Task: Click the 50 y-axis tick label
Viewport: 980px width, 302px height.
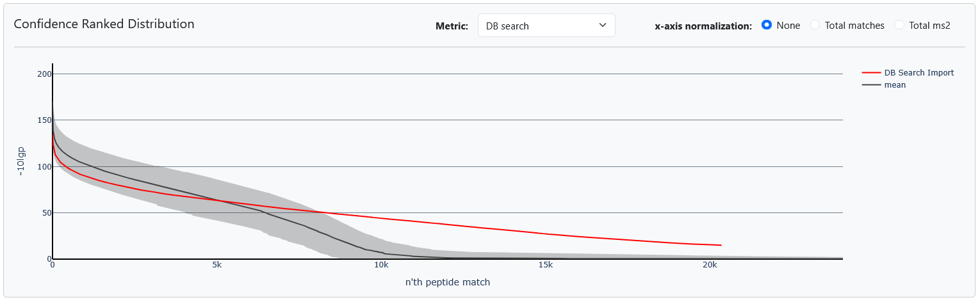Action: pyautogui.click(x=45, y=212)
